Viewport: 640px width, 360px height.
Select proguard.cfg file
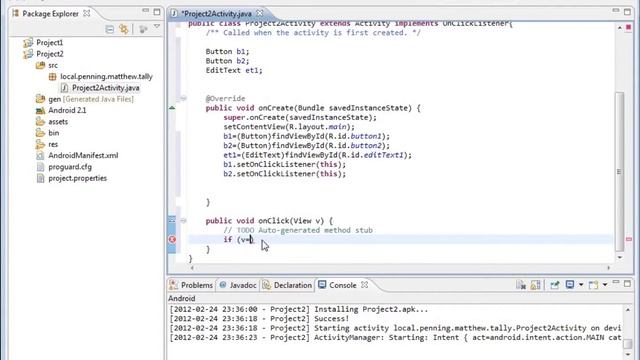pyautogui.click(x=70, y=167)
